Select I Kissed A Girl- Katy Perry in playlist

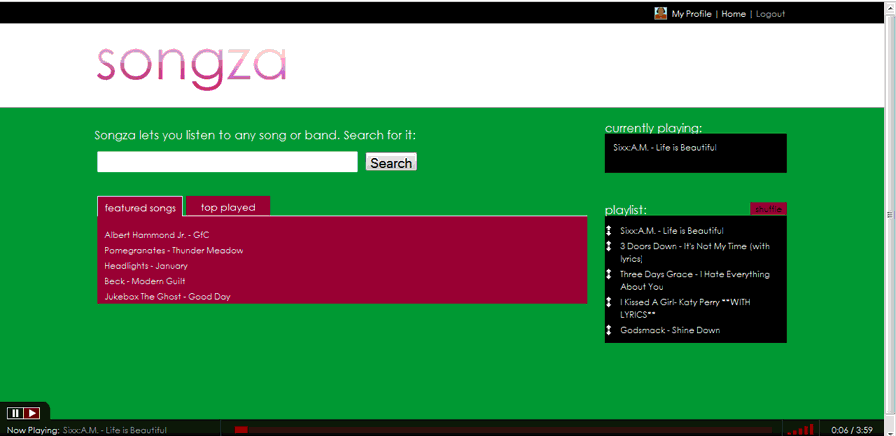coord(685,308)
